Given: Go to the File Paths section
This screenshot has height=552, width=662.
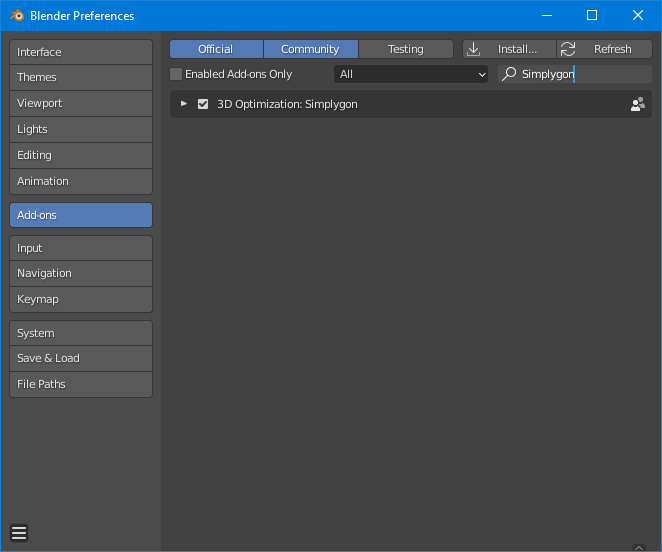Looking at the screenshot, I should click(81, 384).
